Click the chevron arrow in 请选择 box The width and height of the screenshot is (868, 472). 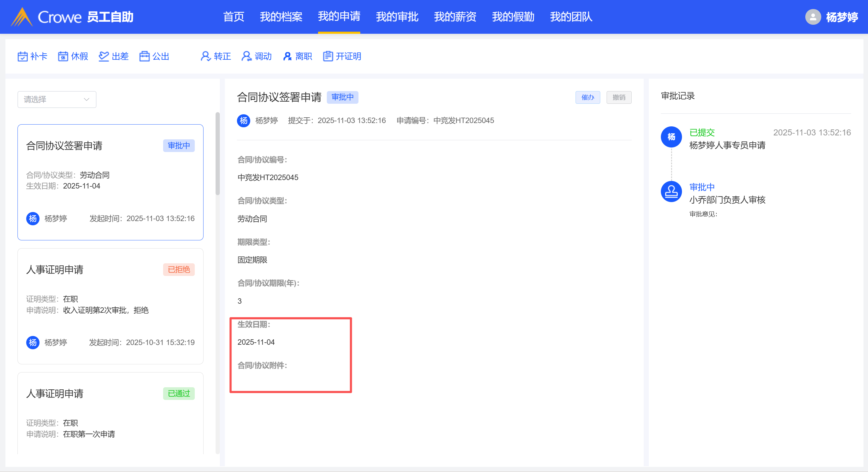pyautogui.click(x=87, y=100)
